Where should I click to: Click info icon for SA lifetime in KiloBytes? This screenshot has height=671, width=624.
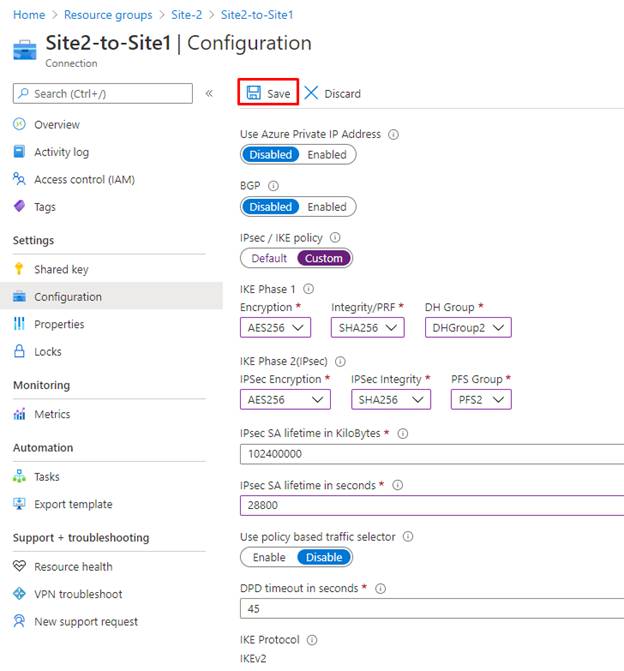point(403,433)
